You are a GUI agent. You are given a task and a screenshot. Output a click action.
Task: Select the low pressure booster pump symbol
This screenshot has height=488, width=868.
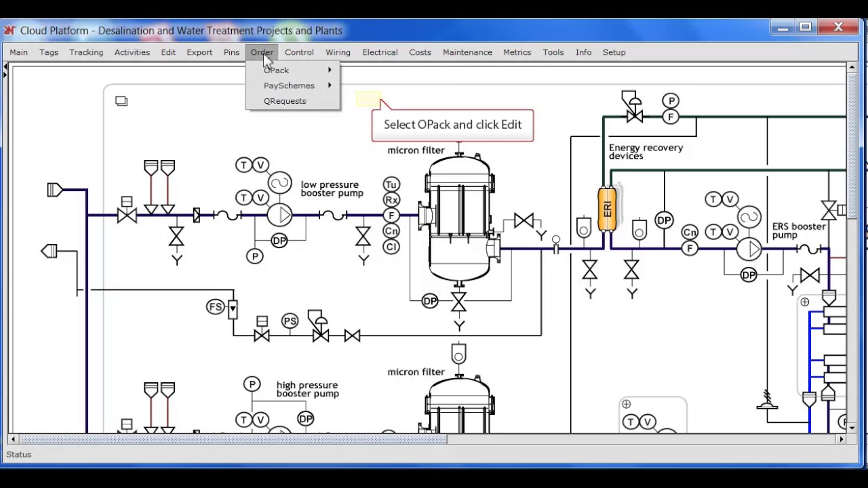(x=279, y=215)
